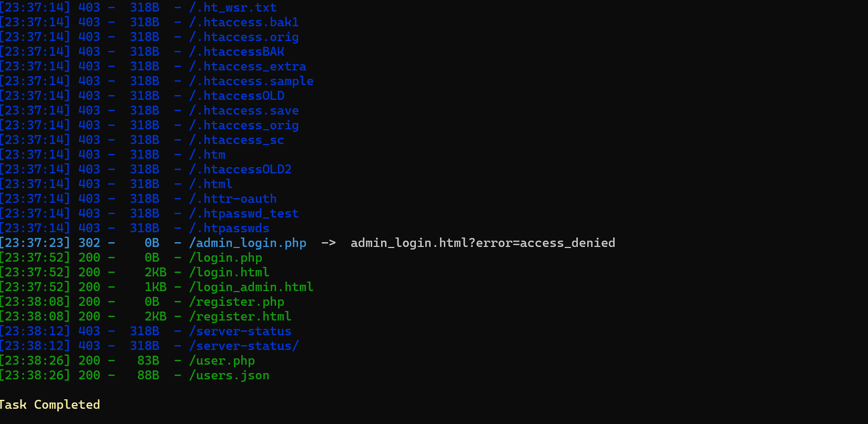Click the 23:37:23 timestamp
Screen dimensions: 868x424
(35, 243)
